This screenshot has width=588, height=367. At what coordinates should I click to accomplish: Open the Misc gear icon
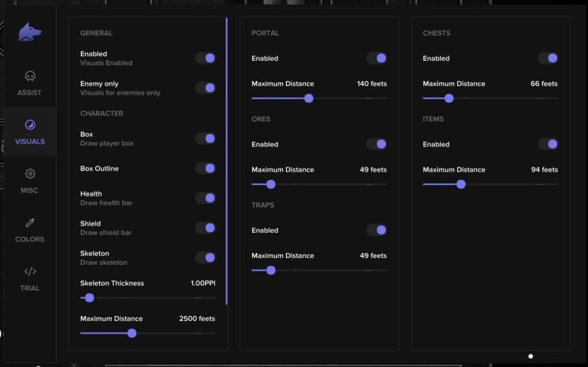coord(30,173)
